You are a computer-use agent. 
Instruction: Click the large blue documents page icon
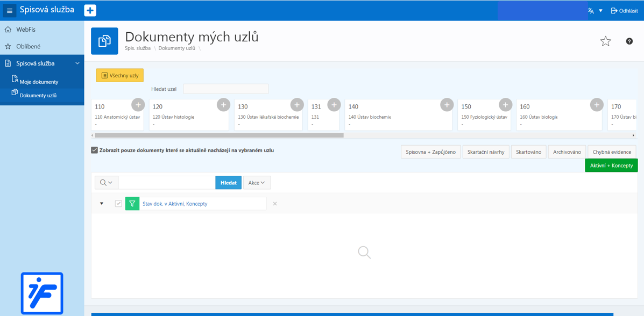[104, 41]
